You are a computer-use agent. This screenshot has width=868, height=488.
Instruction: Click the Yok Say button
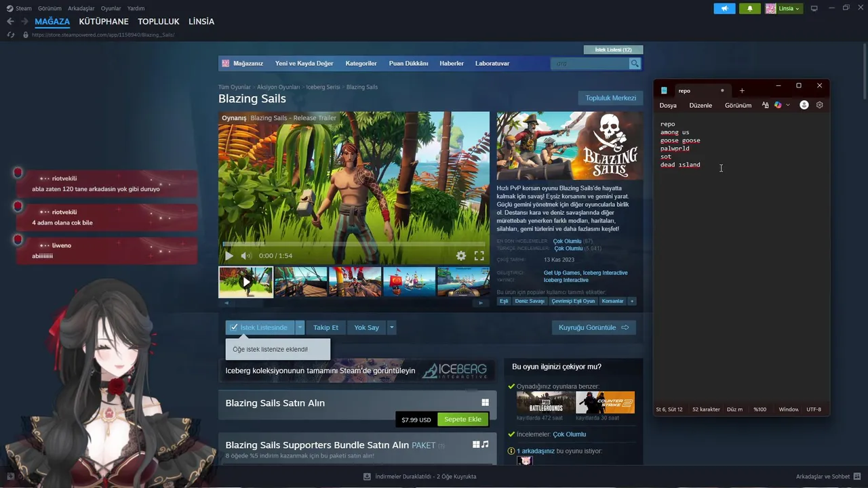click(366, 327)
